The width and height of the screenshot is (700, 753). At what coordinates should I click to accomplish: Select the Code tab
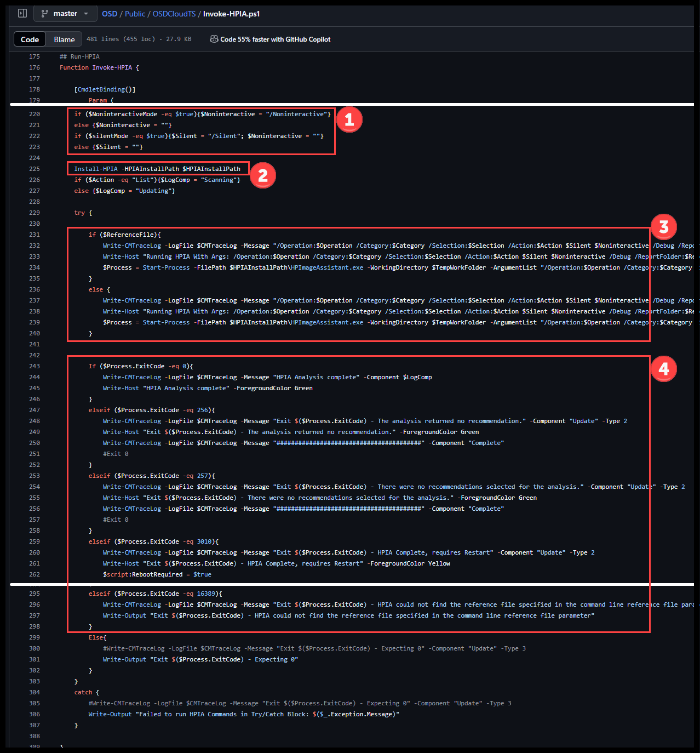(x=30, y=39)
